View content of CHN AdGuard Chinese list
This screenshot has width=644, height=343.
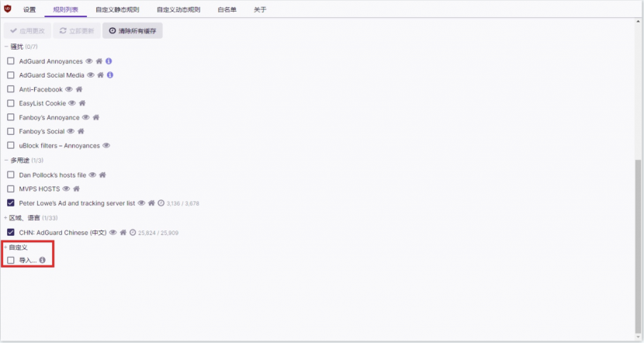[x=113, y=233]
